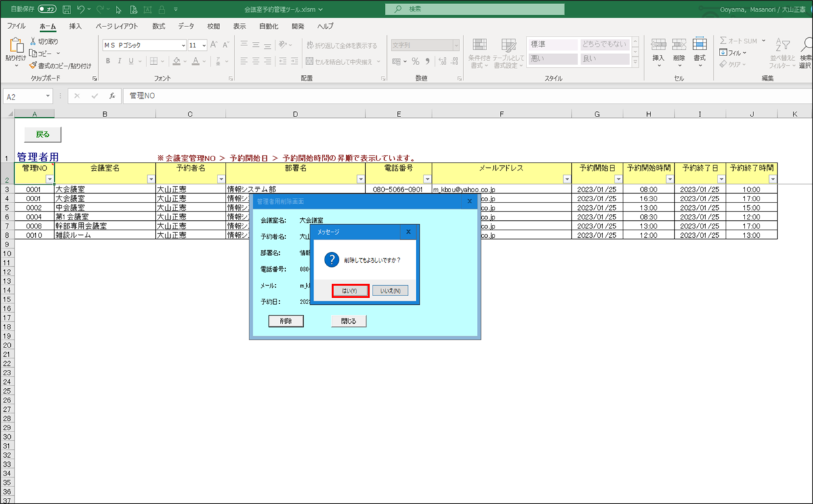
Task: Click Conditional Formatting (条件付き書式)
Action: pos(479,53)
